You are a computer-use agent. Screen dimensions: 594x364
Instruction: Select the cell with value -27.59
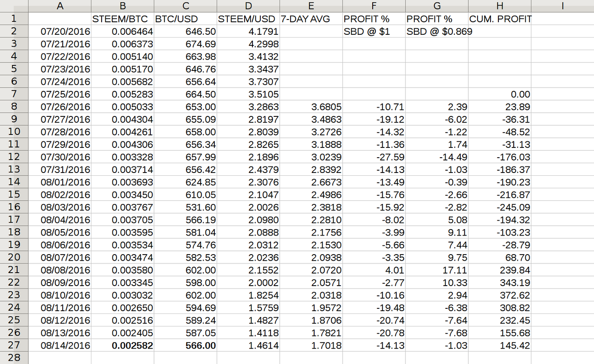point(374,157)
